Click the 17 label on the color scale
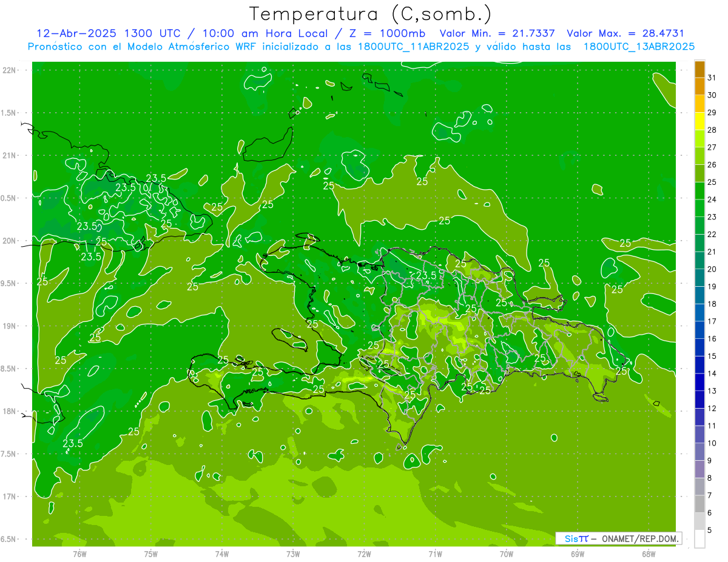Image resolution: width=728 pixels, height=562 pixels. [712, 321]
